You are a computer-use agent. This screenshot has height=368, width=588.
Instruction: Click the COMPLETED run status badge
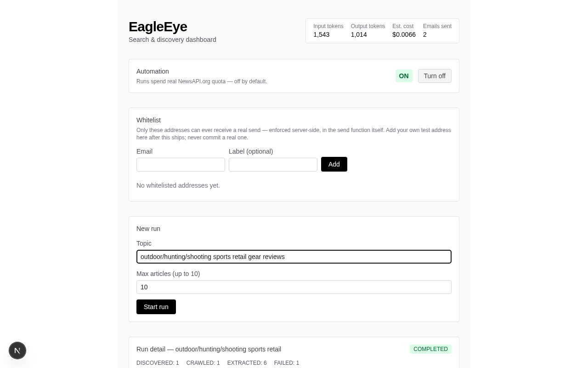[x=430, y=349]
